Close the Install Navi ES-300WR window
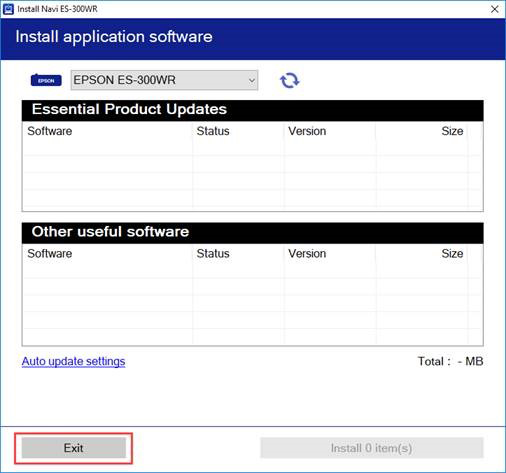506x473 pixels. (x=495, y=9)
